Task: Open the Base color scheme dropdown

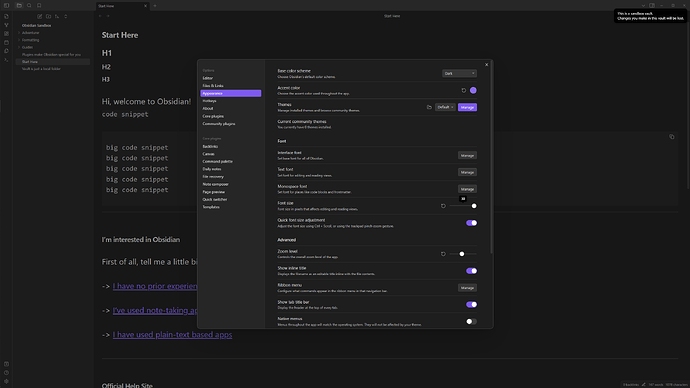Action: tap(459, 73)
